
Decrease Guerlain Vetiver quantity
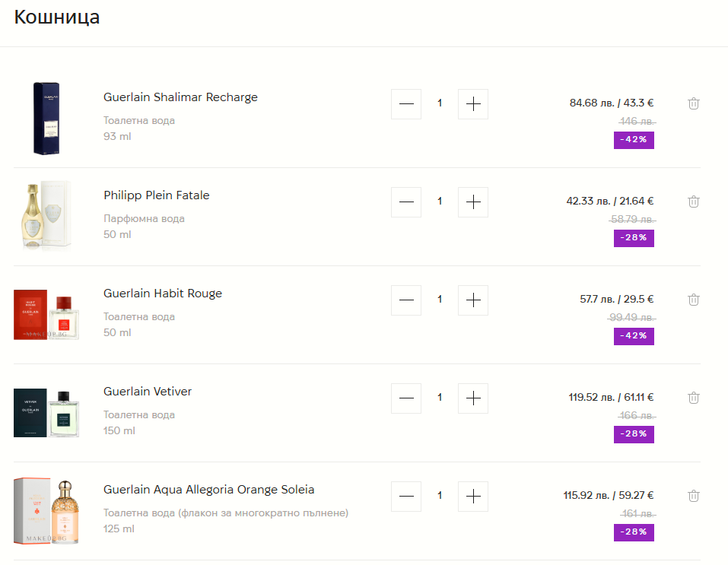(x=406, y=398)
